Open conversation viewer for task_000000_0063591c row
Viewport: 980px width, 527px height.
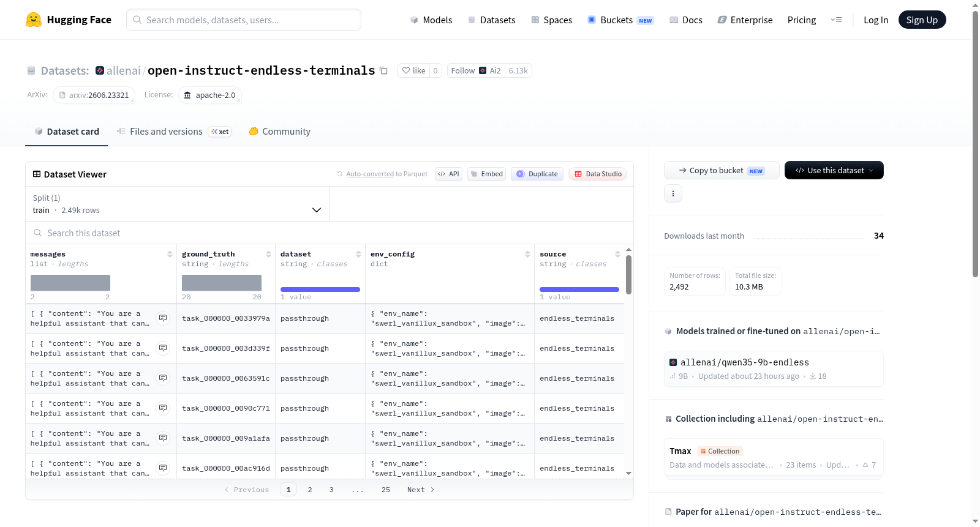click(163, 378)
